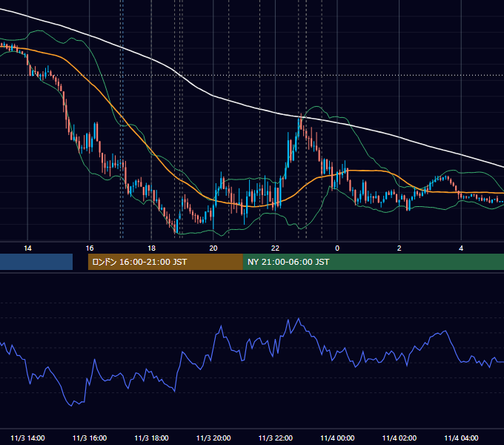Select the NY 21:00-06:00 JST session bar
504x445 pixels.
click(x=374, y=262)
